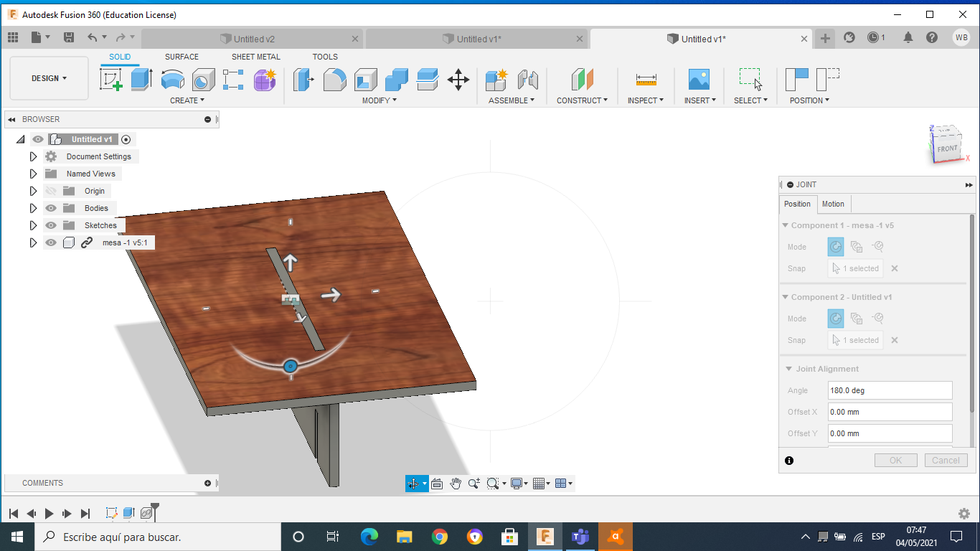Expand the Origin tree node
The width and height of the screenshot is (980, 551).
33,191
